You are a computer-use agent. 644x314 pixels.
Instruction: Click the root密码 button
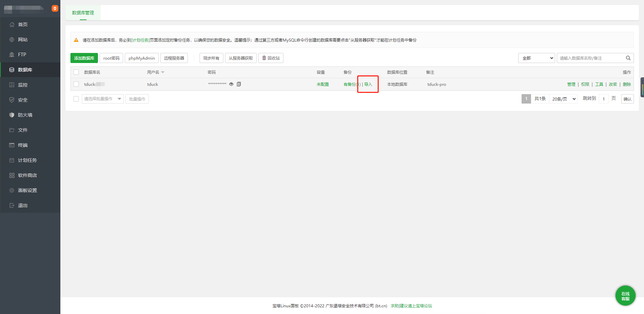click(x=111, y=58)
